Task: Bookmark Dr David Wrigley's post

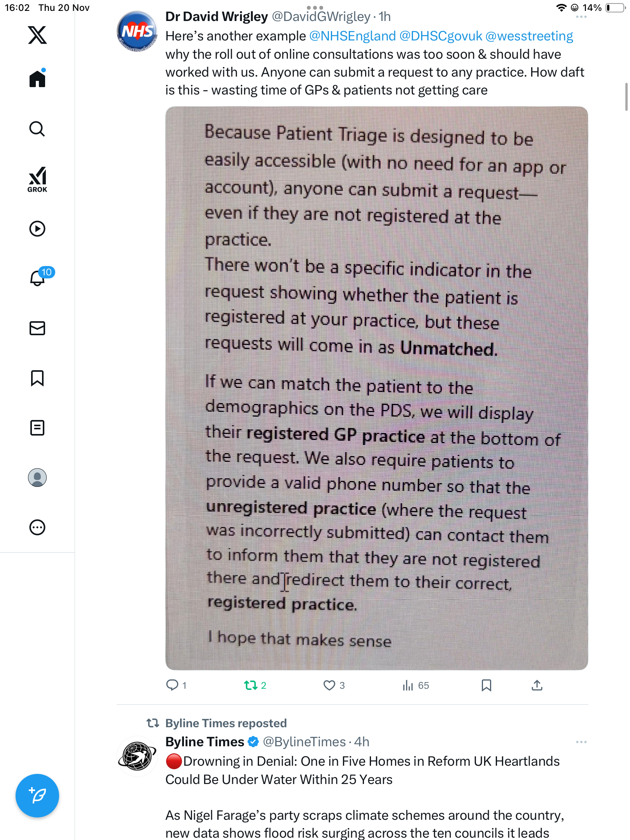Action: point(486,685)
